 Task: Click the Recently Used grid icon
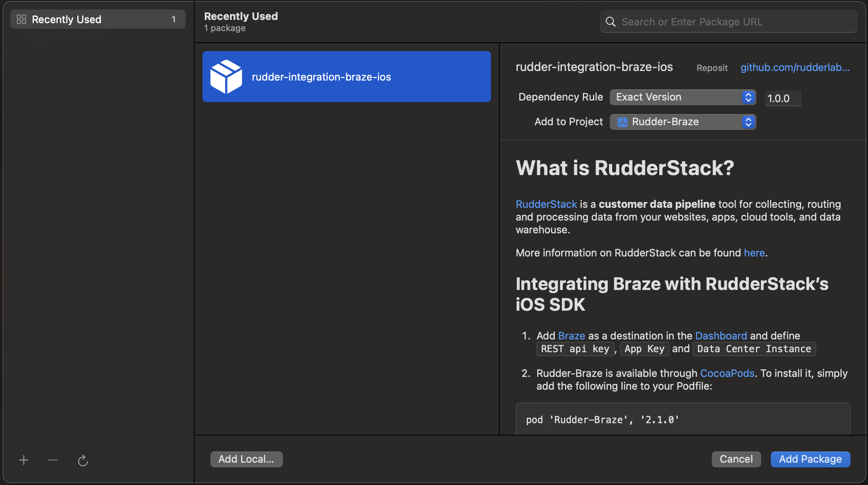[x=22, y=19]
